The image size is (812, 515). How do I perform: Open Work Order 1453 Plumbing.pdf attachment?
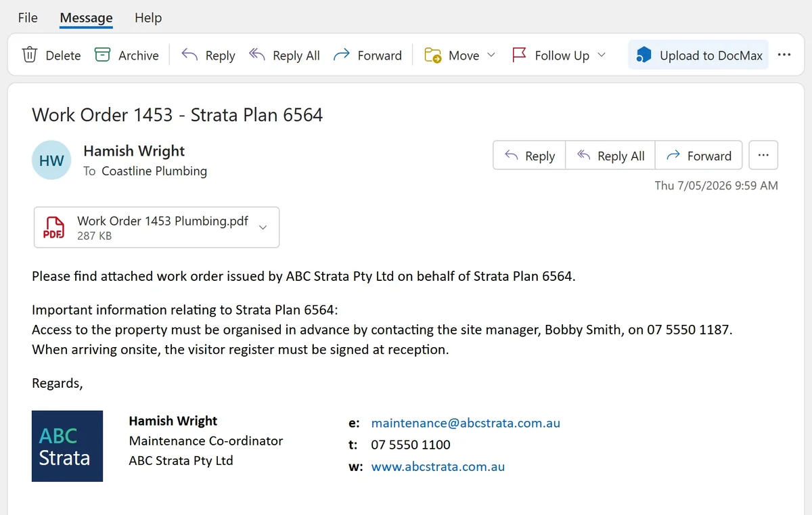click(156, 227)
